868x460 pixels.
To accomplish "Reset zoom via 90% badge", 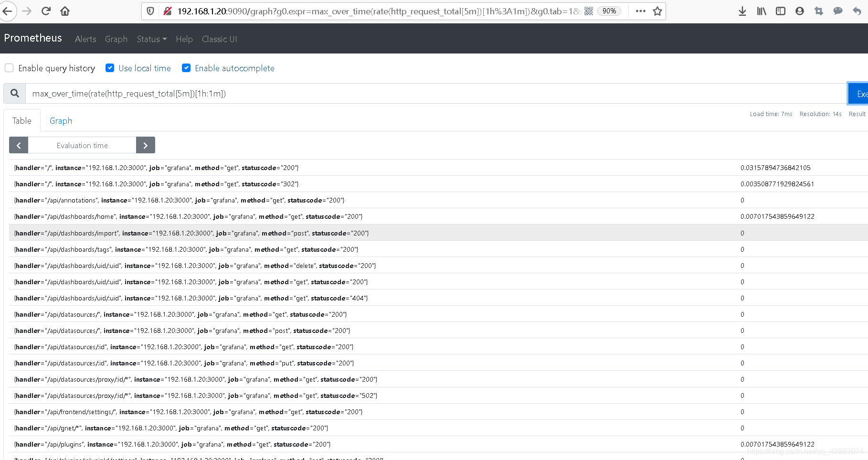I will (609, 11).
